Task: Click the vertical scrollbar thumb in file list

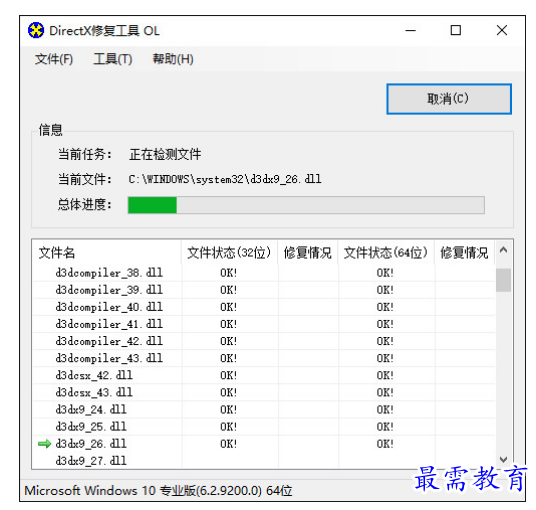Action: [503, 280]
